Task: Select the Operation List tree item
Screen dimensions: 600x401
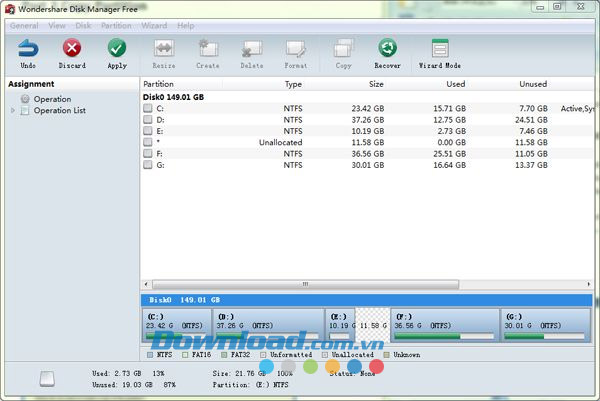Action: (60, 111)
